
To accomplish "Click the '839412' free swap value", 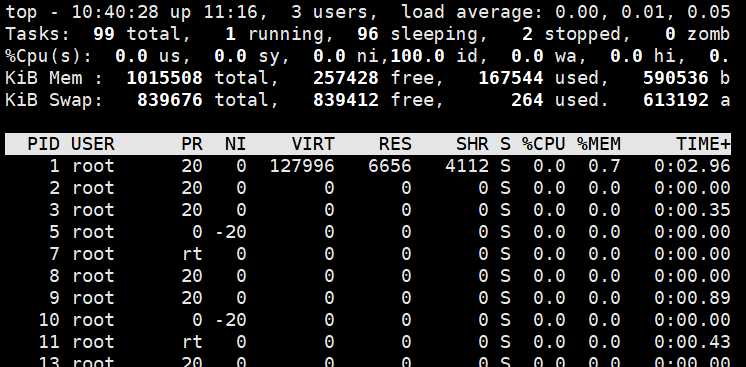I will 346,100.
